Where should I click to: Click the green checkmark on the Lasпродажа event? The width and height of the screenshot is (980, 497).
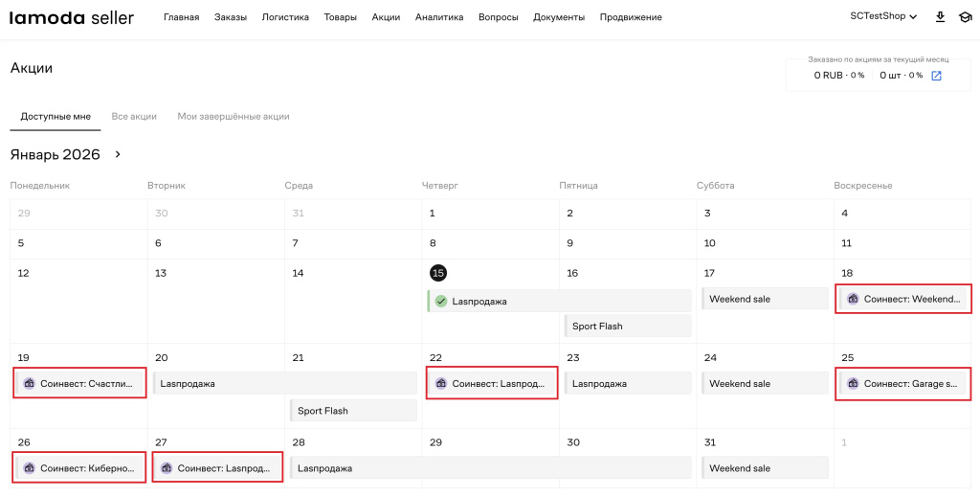[441, 301]
